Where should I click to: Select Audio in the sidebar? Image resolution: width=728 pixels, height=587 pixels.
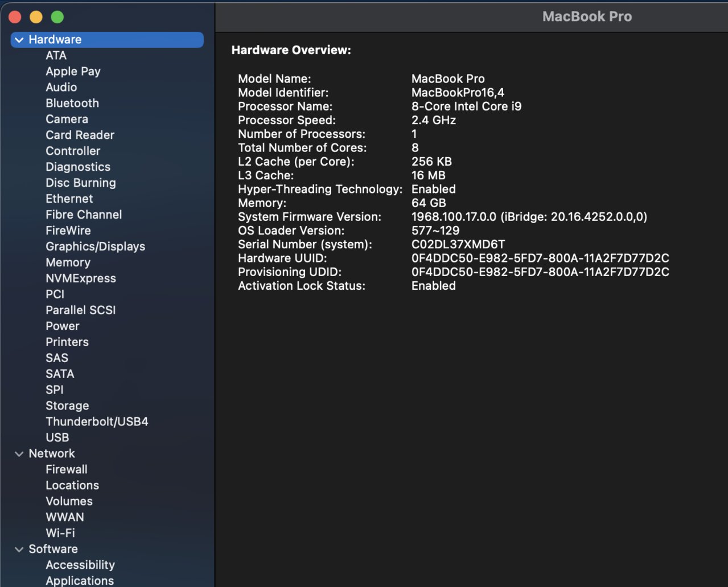[61, 88]
